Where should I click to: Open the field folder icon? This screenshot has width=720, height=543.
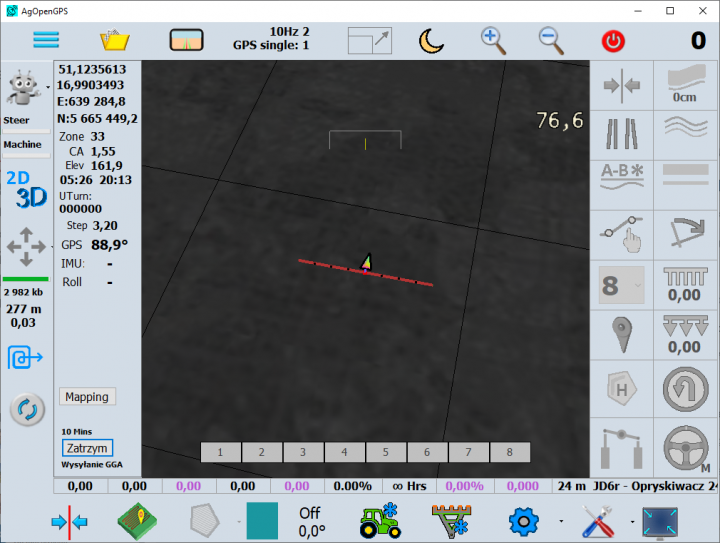116,41
